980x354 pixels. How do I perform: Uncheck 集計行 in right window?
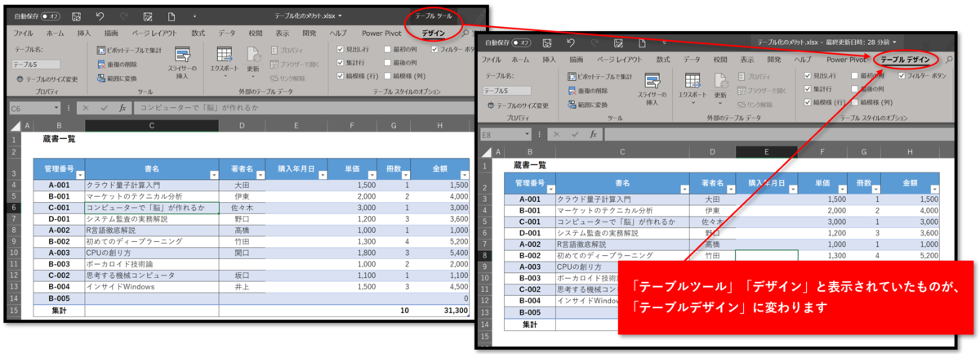coord(808,88)
